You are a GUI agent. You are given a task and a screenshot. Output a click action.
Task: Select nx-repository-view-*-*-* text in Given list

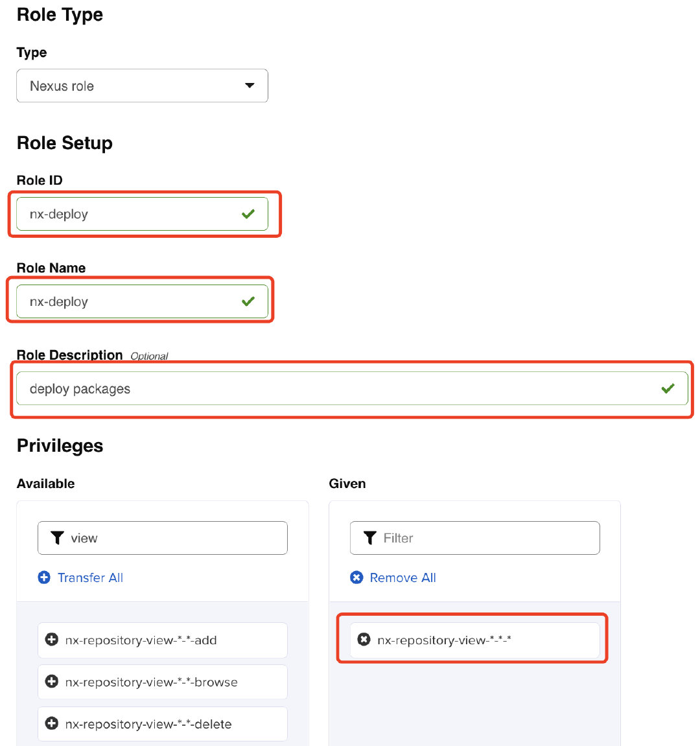click(444, 640)
